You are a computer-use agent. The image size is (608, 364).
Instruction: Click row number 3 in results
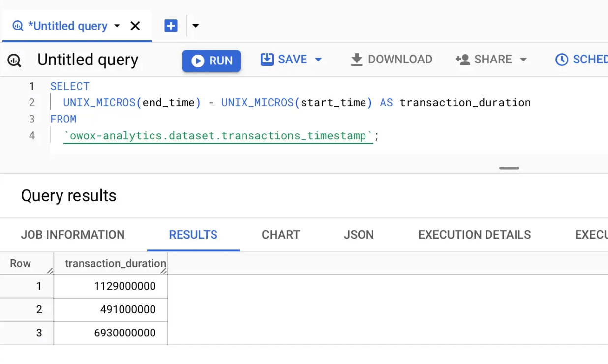(39, 333)
